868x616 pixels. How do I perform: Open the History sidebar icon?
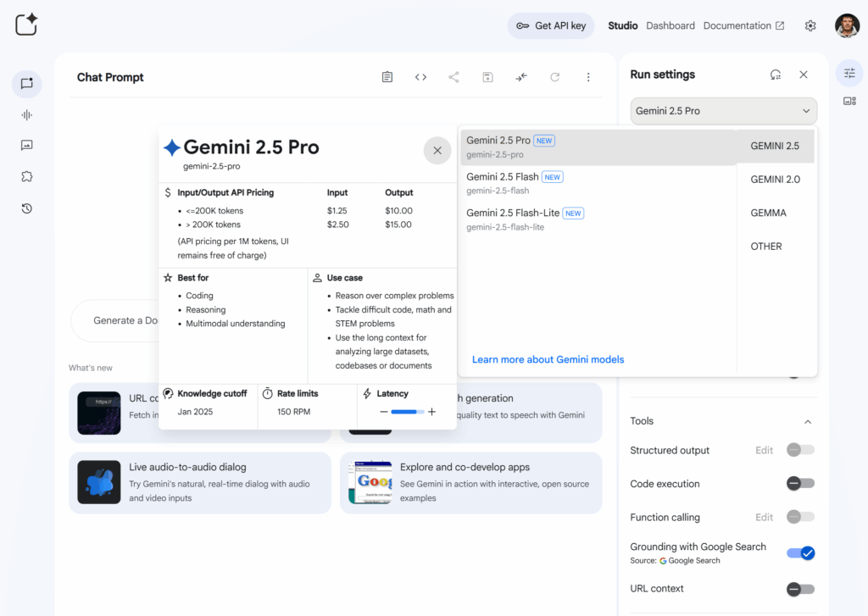(x=26, y=208)
